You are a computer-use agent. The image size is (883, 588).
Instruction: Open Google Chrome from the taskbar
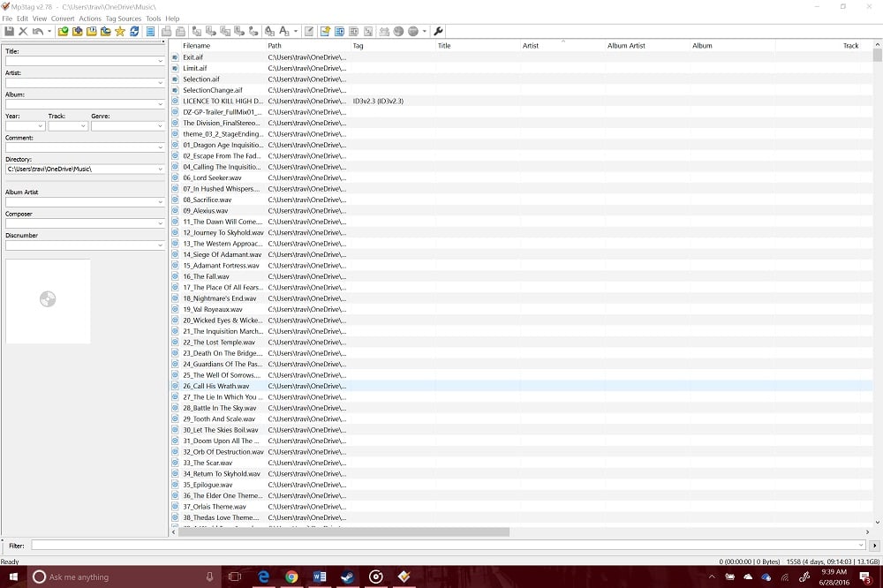point(291,576)
